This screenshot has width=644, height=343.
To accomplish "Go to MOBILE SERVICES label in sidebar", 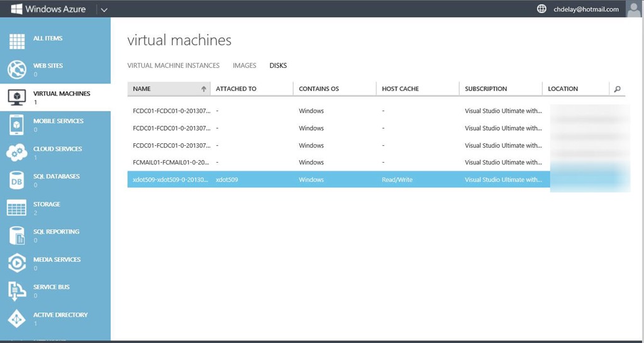I will pyautogui.click(x=58, y=121).
